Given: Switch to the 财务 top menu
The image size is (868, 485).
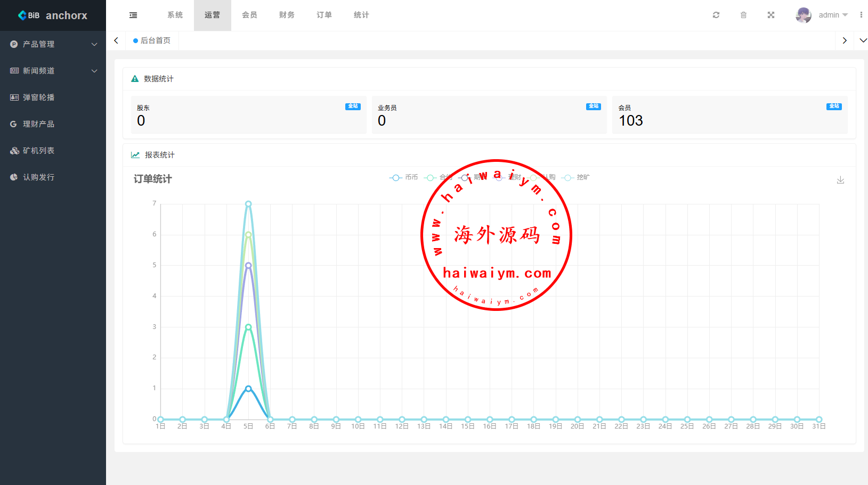Looking at the screenshot, I should click(x=287, y=15).
